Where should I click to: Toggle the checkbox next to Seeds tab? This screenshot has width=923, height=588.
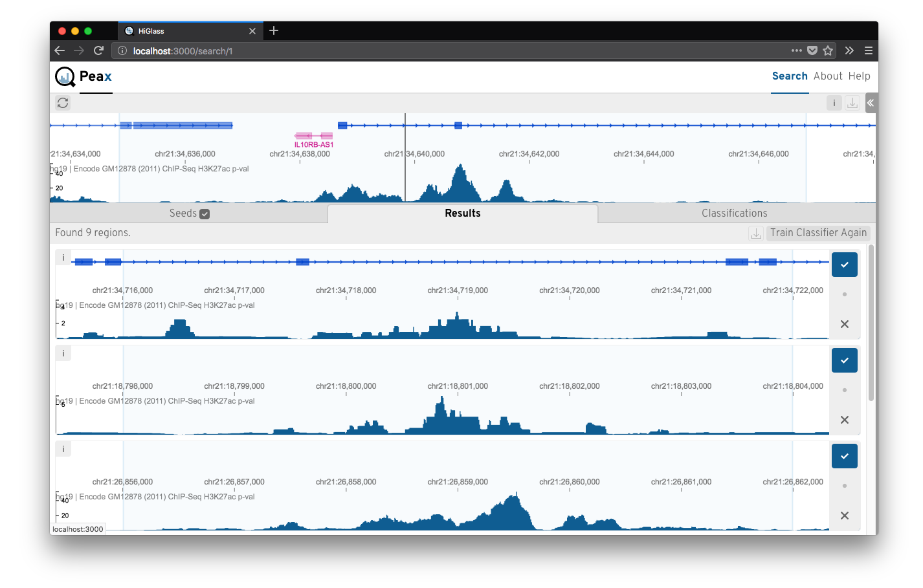tap(205, 214)
